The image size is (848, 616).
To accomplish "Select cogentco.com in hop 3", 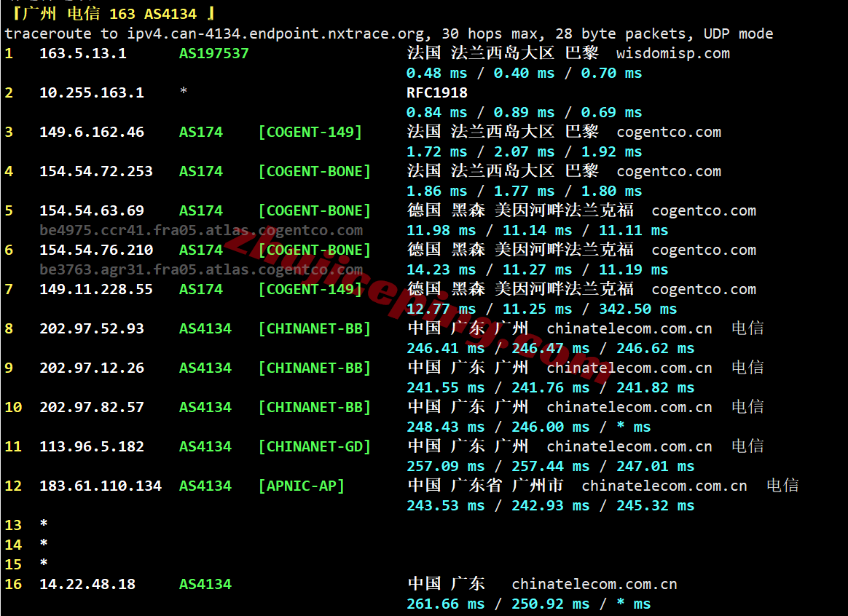I will 669,133.
